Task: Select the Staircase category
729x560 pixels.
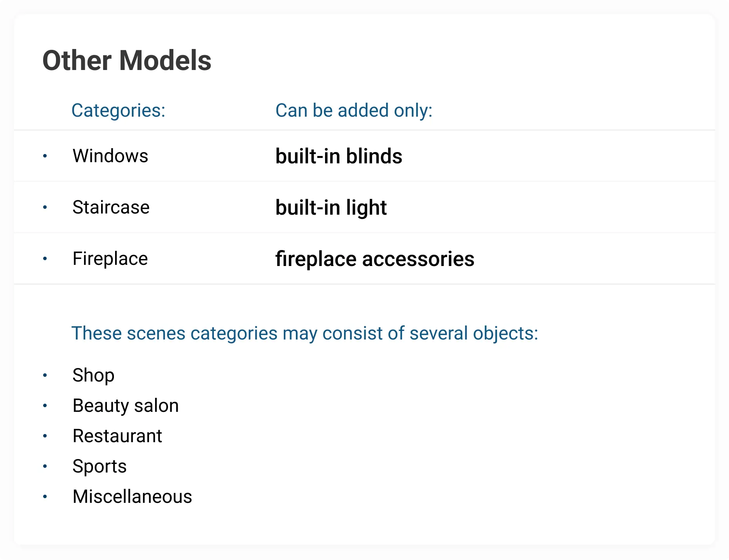Action: click(x=111, y=207)
